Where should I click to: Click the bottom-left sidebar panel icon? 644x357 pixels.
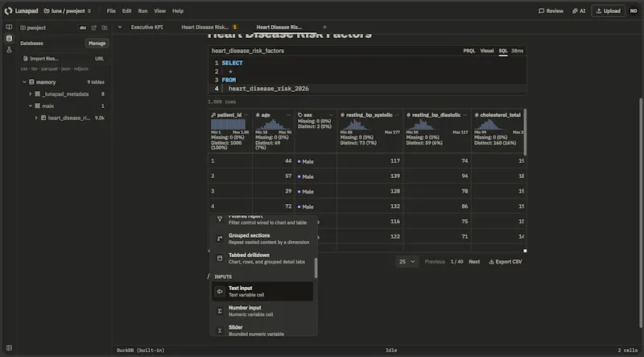(x=9, y=348)
